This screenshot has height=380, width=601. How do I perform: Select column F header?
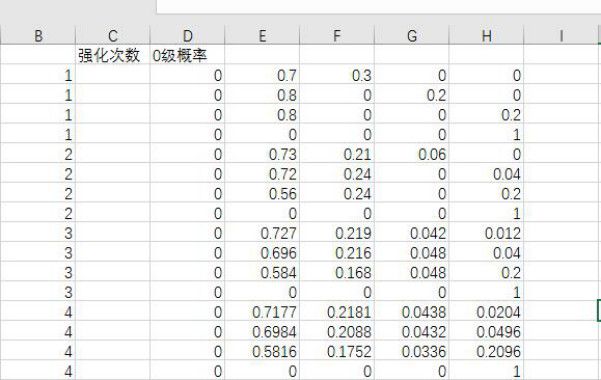pyautogui.click(x=337, y=36)
